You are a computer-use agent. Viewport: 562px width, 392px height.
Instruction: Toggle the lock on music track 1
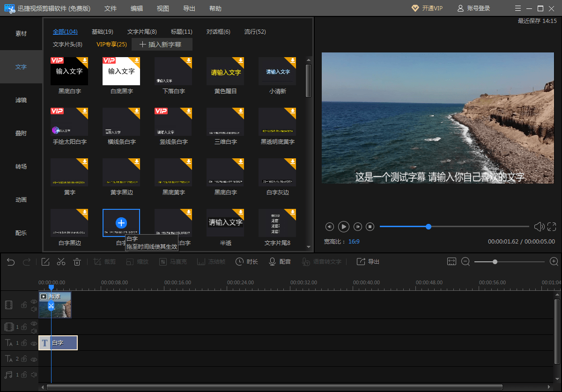click(24, 375)
